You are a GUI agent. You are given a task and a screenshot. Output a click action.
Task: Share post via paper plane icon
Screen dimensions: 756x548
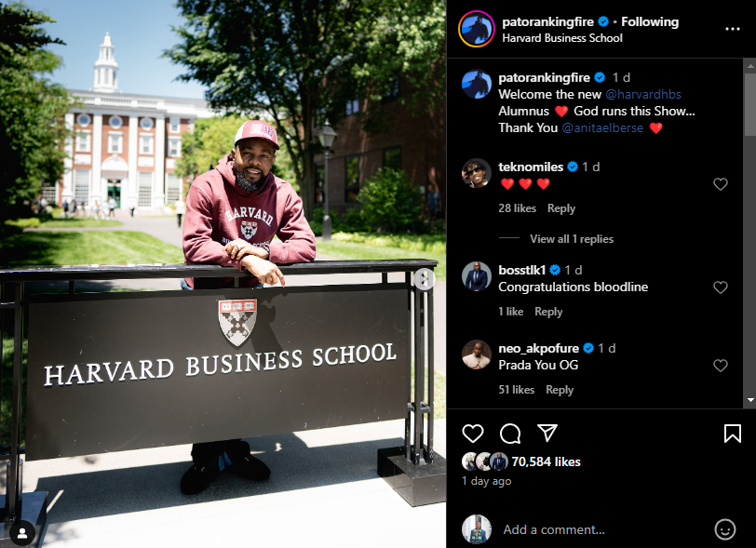point(547,433)
